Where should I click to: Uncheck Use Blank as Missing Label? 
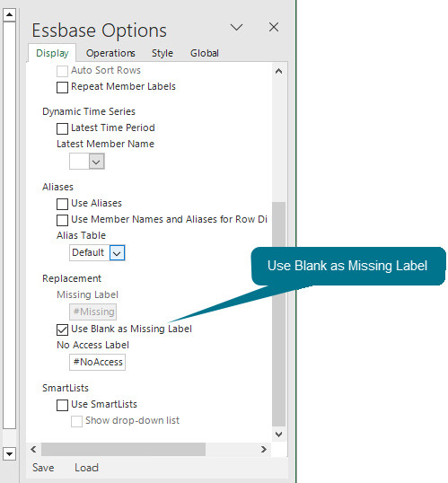point(62,329)
